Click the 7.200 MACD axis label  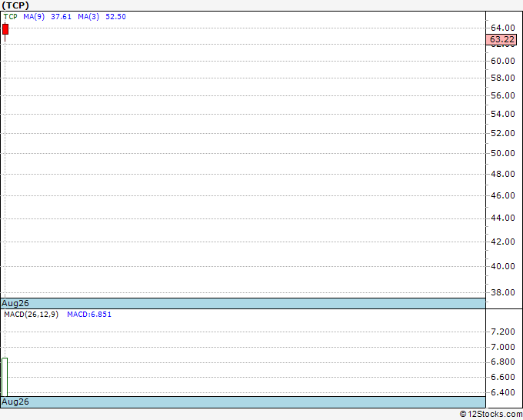503,332
